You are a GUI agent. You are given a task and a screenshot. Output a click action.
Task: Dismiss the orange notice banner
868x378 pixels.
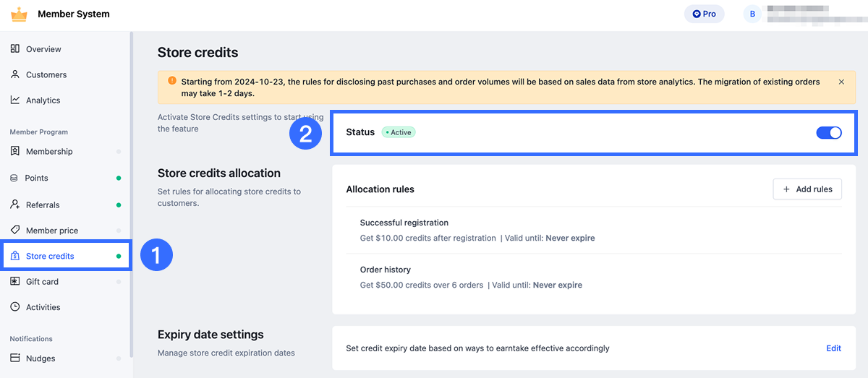pyautogui.click(x=841, y=82)
